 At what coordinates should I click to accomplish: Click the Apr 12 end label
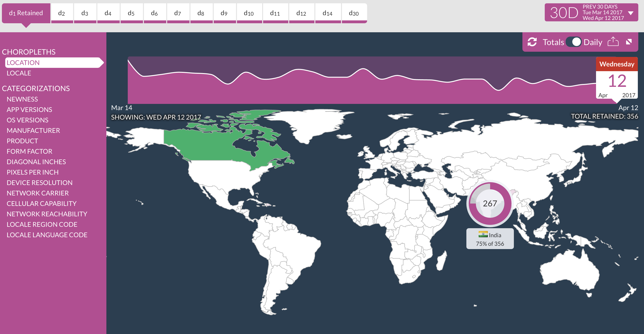(x=628, y=108)
